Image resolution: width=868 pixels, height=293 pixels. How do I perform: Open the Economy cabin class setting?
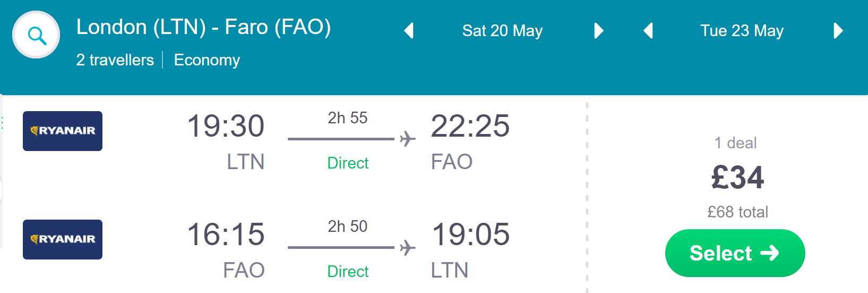[x=207, y=60]
